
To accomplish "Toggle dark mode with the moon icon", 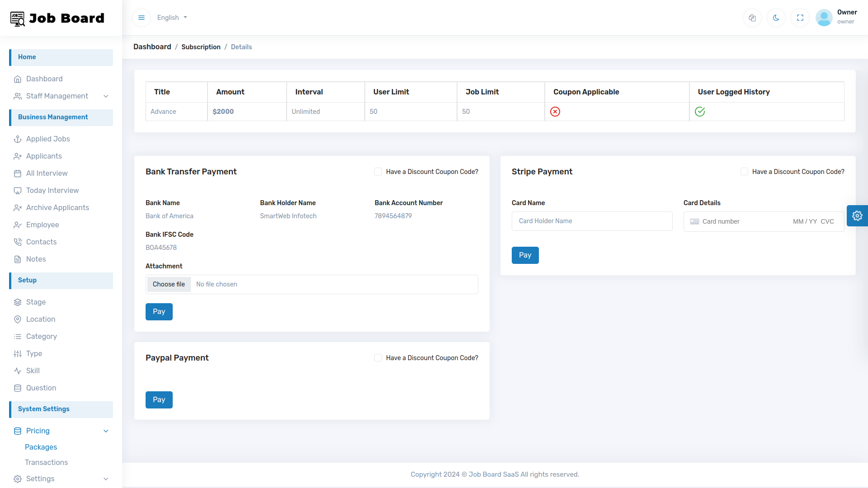I will 776,18.
